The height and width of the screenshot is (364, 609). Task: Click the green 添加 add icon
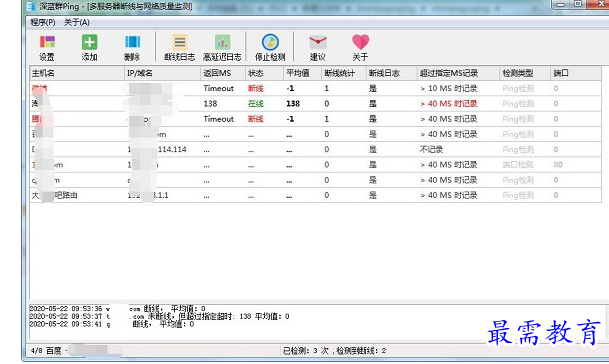click(89, 47)
